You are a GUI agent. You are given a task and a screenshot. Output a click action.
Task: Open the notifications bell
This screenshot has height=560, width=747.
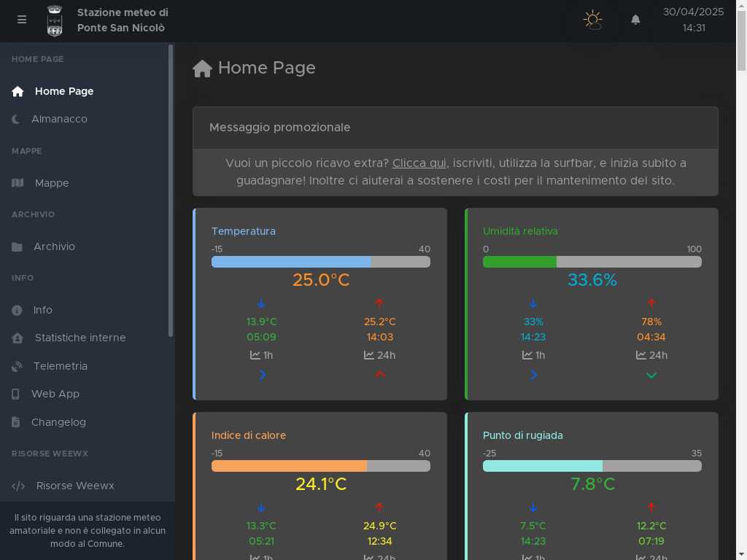[635, 20]
